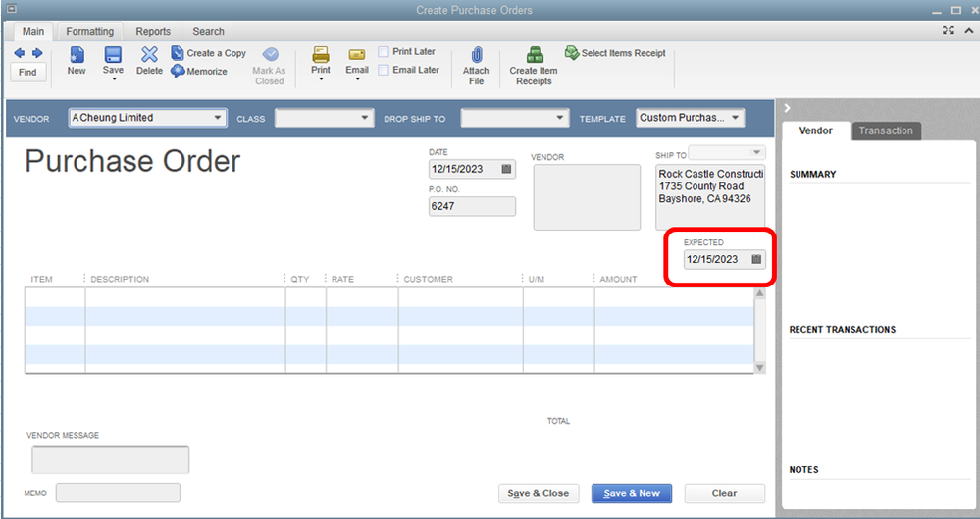Viewport: 980px width, 519px height.
Task: Select the Transaction side panel tab
Action: click(x=886, y=130)
